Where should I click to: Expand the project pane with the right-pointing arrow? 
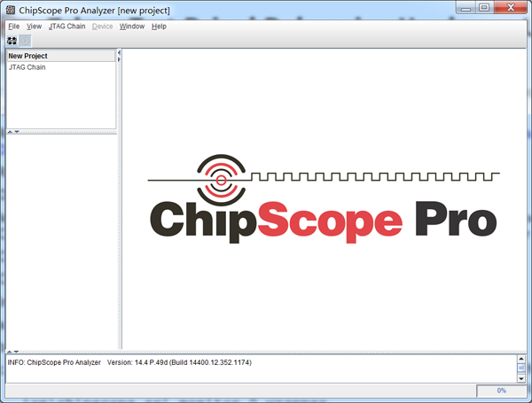tap(119, 59)
